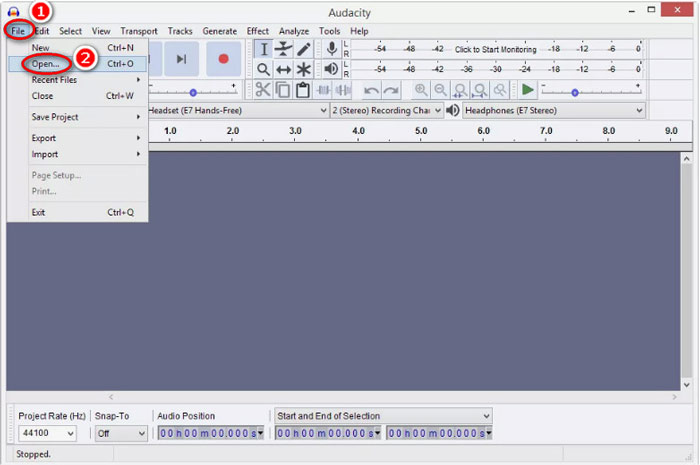Image resolution: width=700 pixels, height=465 pixels.
Task: Open the Headset (E7 Hands-Free) device dropdown
Action: click(x=239, y=110)
